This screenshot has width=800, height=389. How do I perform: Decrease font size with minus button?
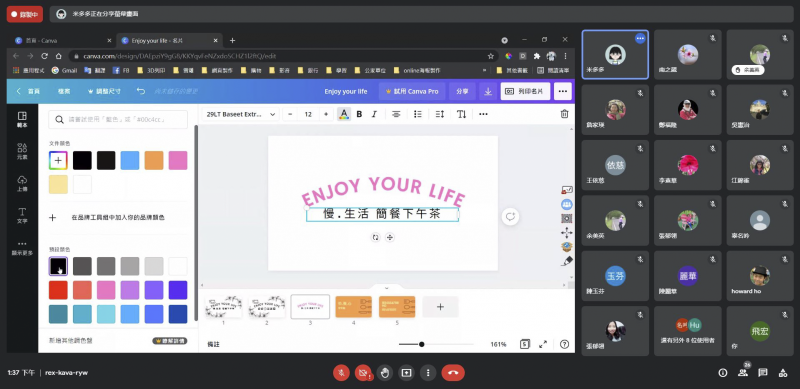coord(290,114)
